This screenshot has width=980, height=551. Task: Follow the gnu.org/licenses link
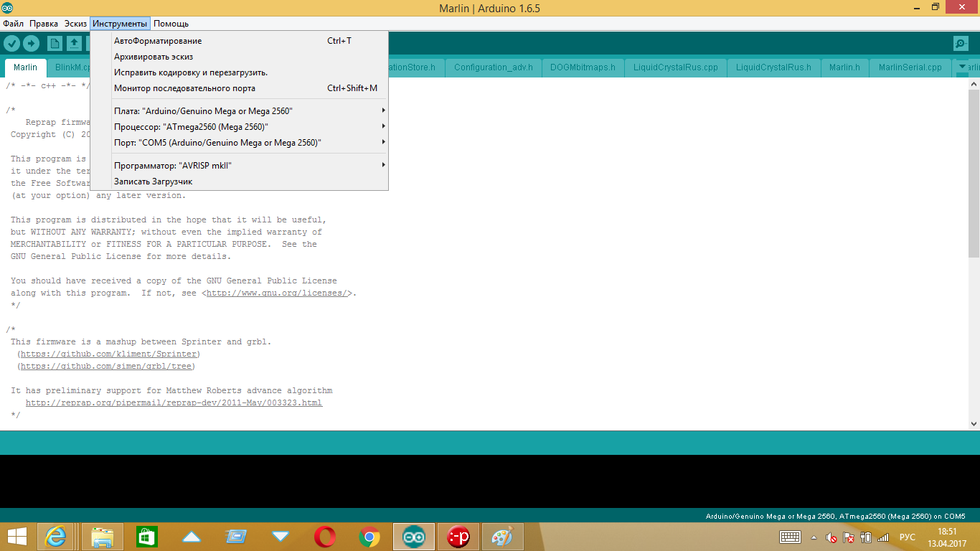click(x=278, y=293)
